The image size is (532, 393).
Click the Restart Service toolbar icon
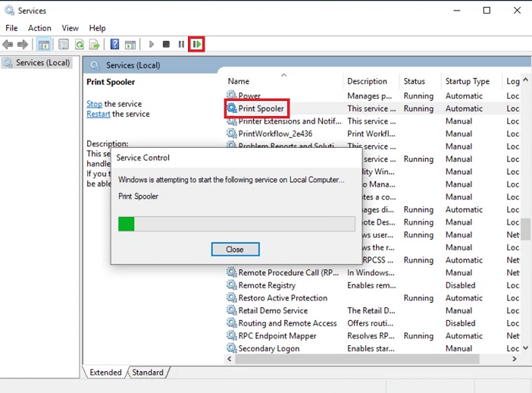(x=197, y=44)
